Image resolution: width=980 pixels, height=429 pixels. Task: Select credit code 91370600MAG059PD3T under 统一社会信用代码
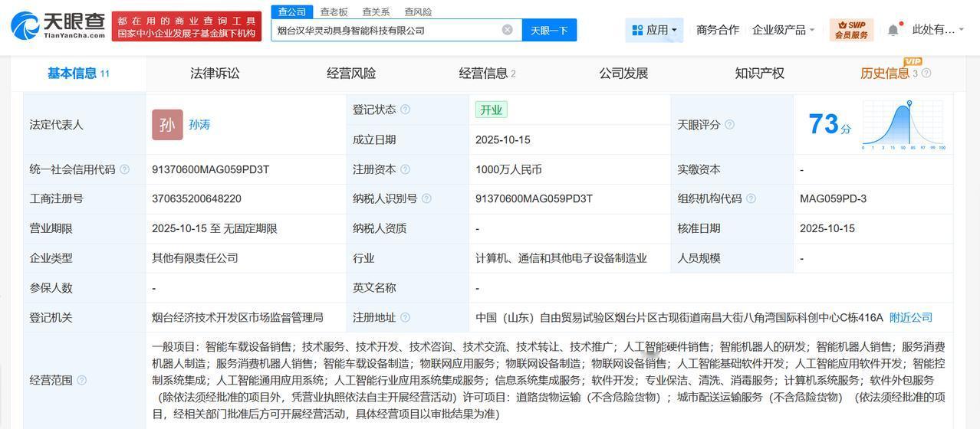pos(210,169)
